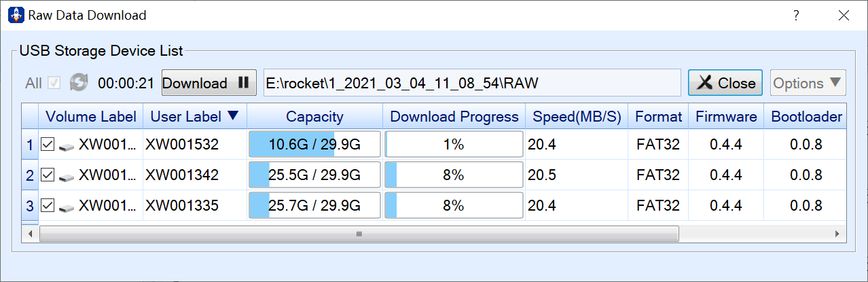The image size is (868, 282).
Task: Click the question mark help icon
Action: coord(797,16)
